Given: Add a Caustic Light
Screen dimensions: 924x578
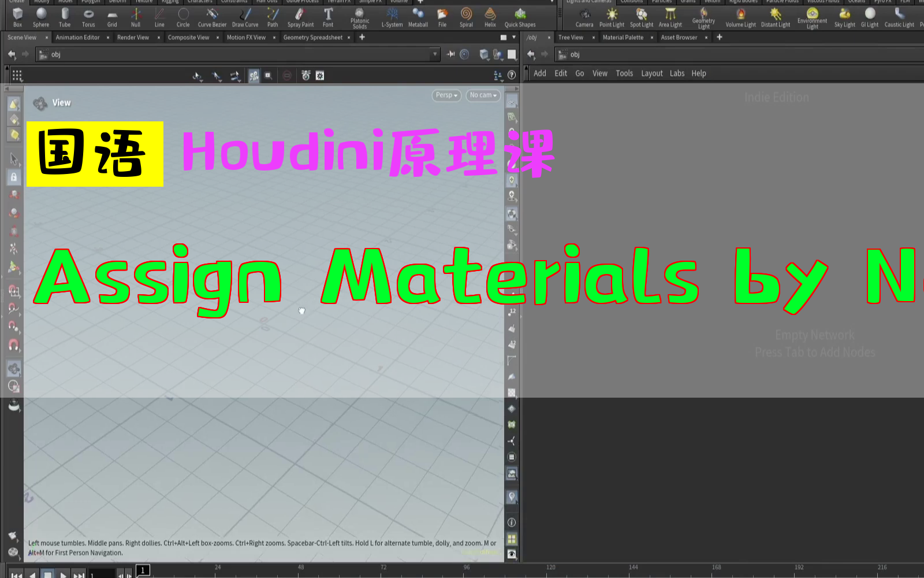Looking at the screenshot, I should 899,17.
